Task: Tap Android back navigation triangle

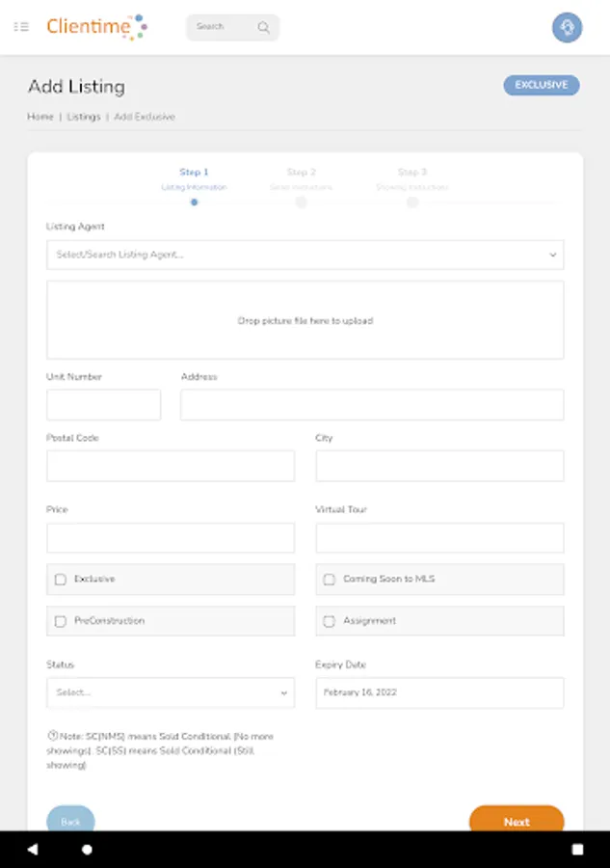Action: click(33, 850)
